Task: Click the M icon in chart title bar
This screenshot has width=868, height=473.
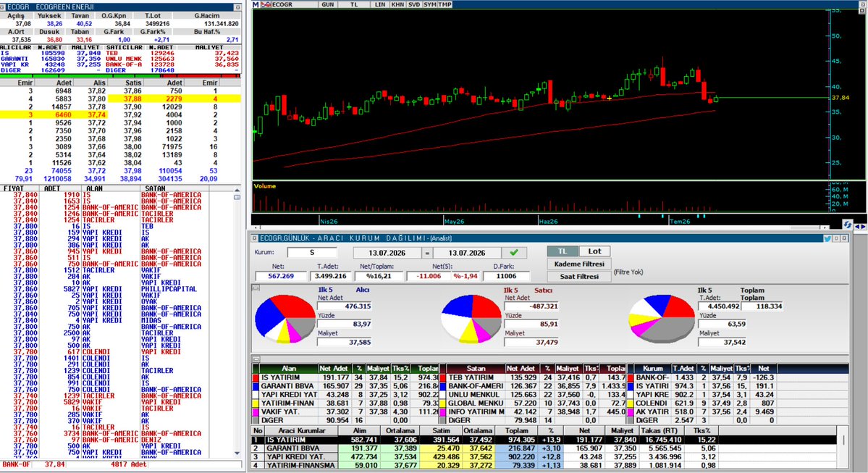Action: tap(256, 4)
